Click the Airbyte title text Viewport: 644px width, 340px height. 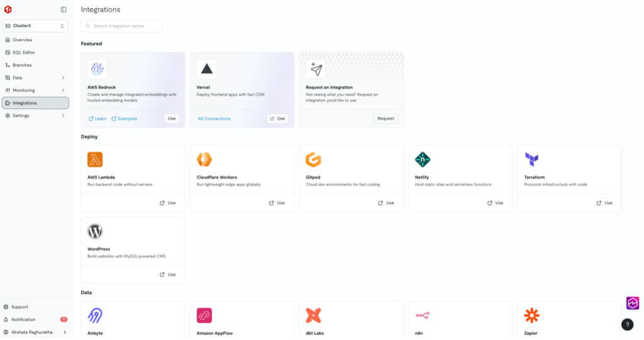tap(95, 334)
